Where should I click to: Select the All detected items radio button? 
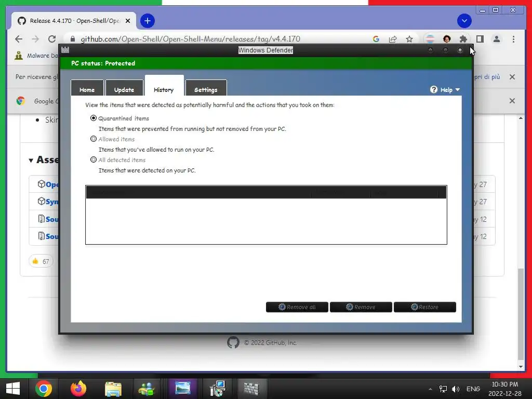tap(94, 159)
